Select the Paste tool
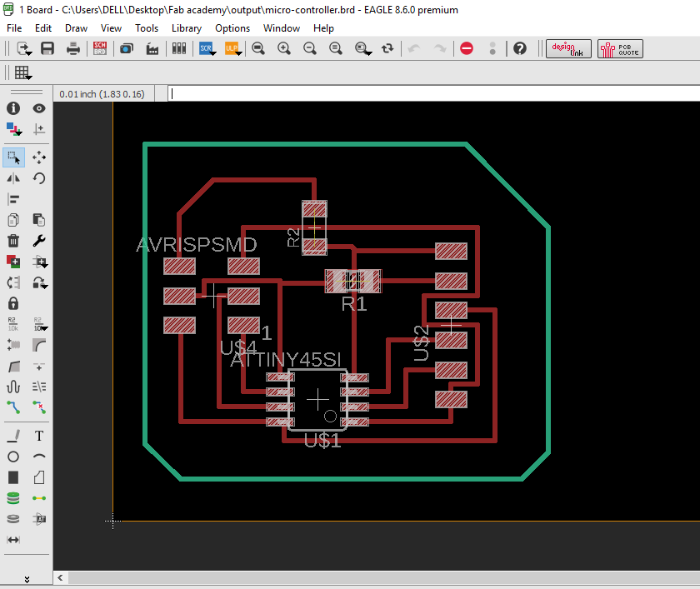 click(x=39, y=220)
